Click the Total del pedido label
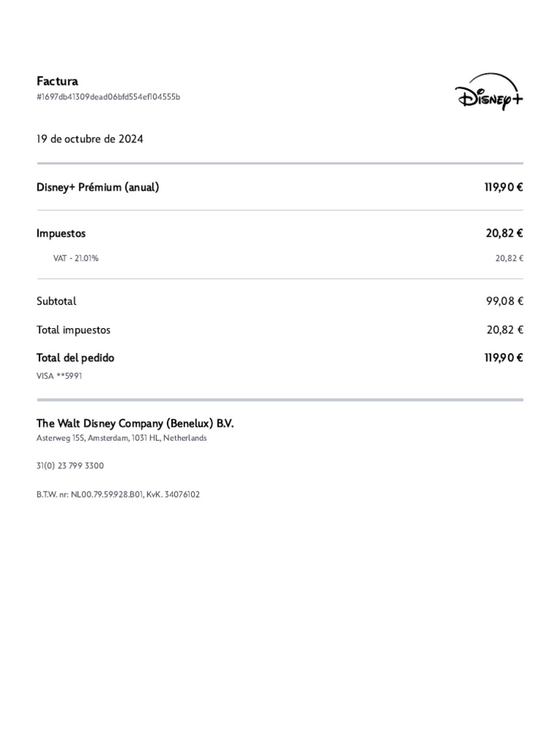This screenshot has height=747, width=560. click(75, 357)
